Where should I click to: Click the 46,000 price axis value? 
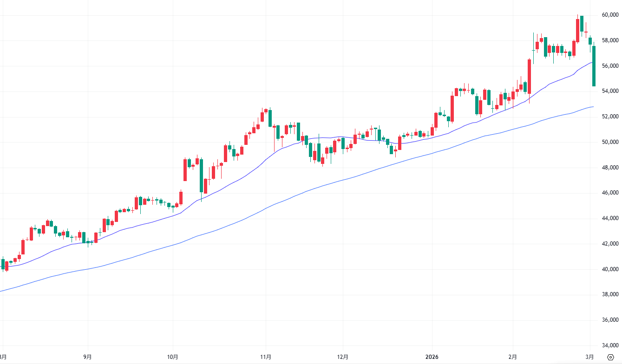click(609, 193)
